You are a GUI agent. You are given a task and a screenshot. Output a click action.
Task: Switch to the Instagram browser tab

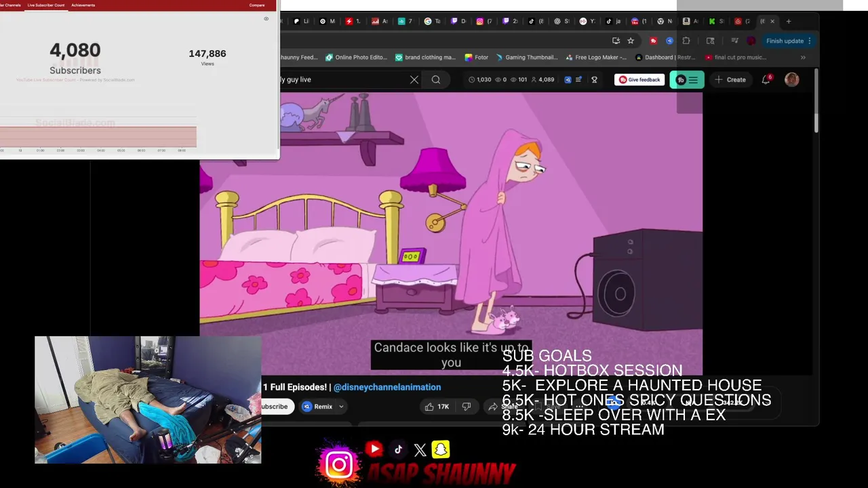484,21
